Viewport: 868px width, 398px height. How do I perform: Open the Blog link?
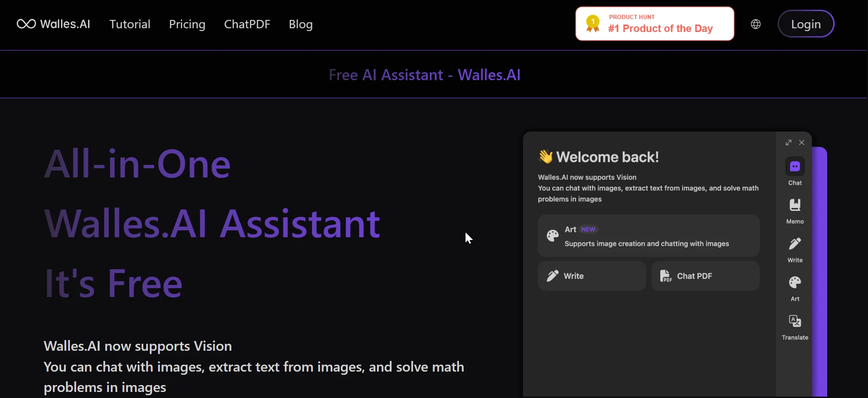coord(301,24)
